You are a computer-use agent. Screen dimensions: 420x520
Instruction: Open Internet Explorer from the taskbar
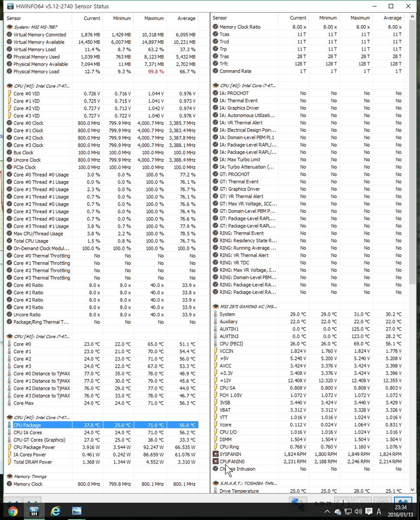55,511
